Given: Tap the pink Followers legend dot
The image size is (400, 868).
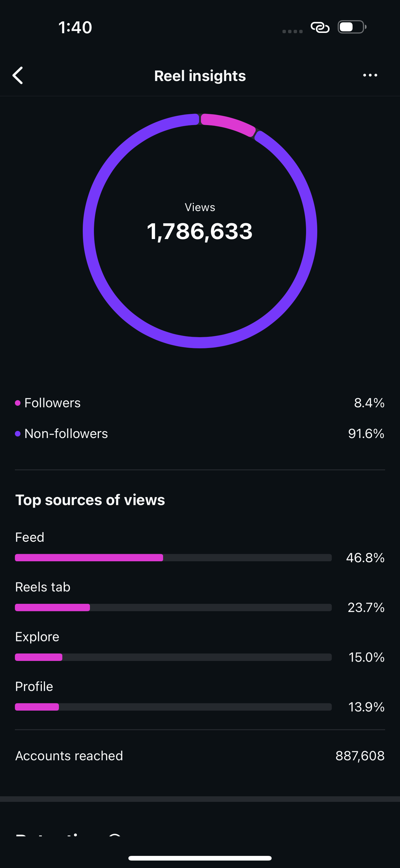Looking at the screenshot, I should pyautogui.click(x=18, y=403).
